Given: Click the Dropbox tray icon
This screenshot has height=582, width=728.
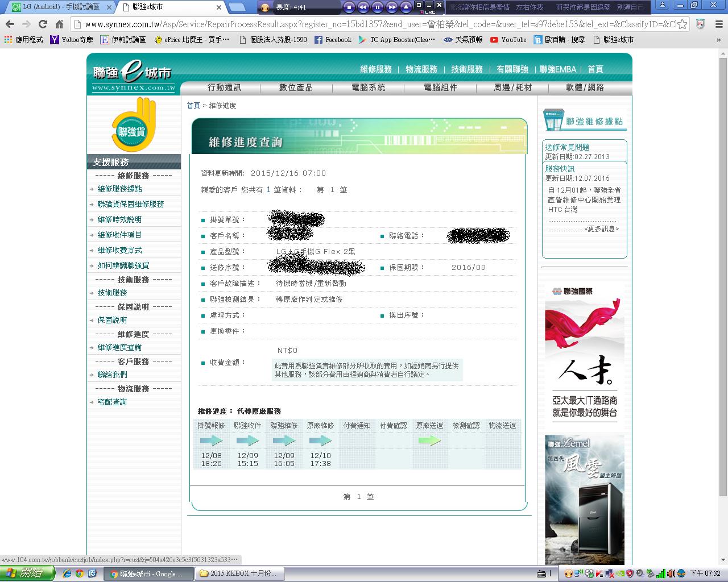Looking at the screenshot, I should click(x=590, y=573).
